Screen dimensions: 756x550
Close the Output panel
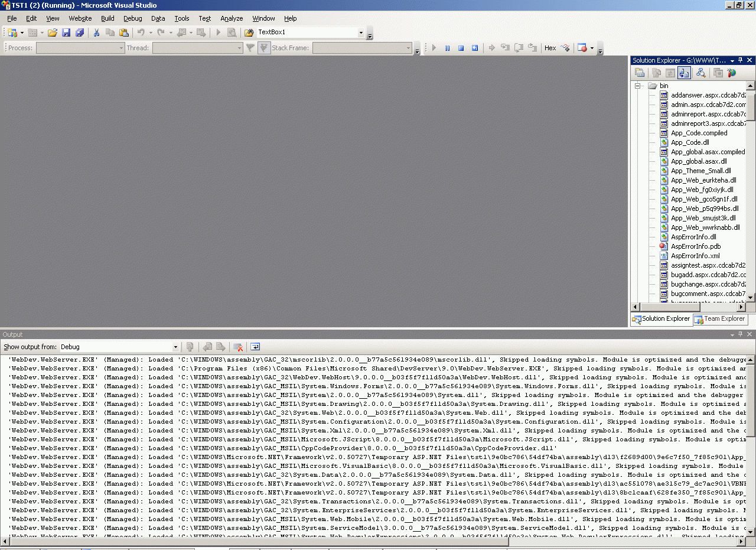750,334
